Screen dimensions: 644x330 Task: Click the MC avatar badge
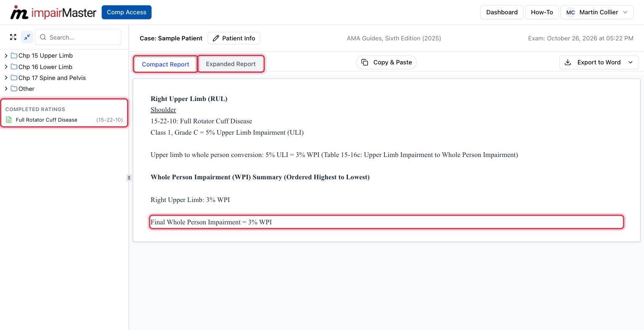(570, 12)
